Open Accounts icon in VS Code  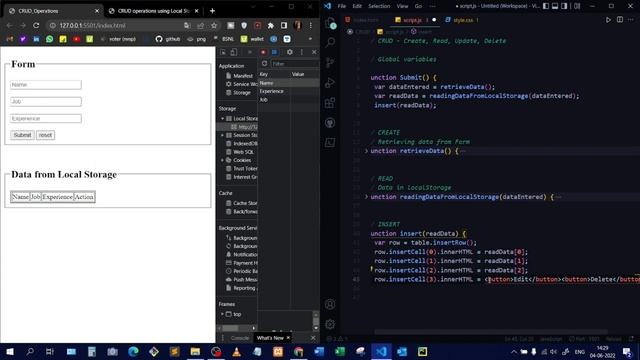(x=330, y=304)
